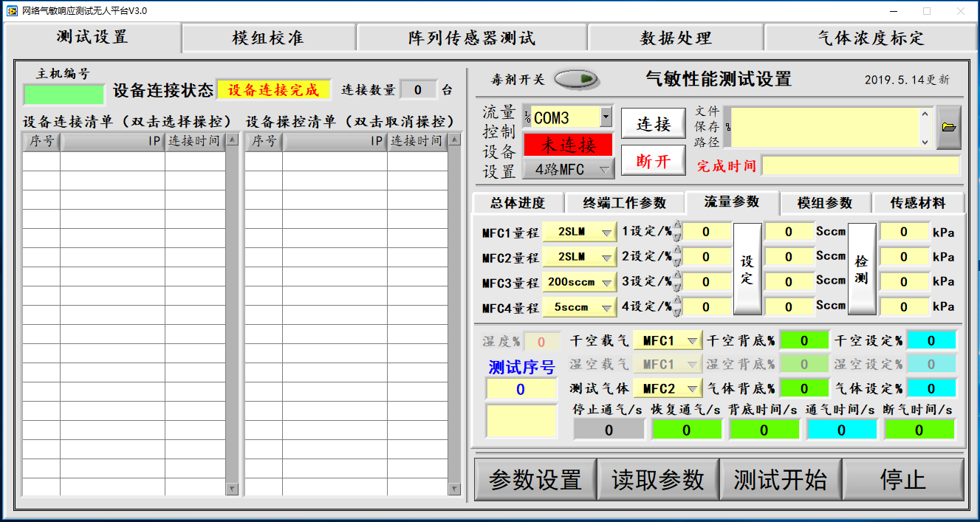
Task: Open the 模组参数 tab
Action: (825, 202)
